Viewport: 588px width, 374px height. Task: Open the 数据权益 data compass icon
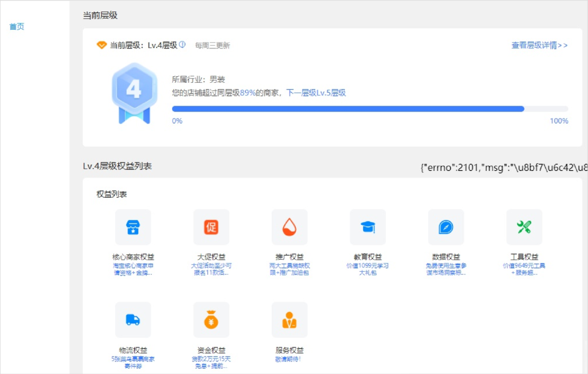(x=446, y=227)
